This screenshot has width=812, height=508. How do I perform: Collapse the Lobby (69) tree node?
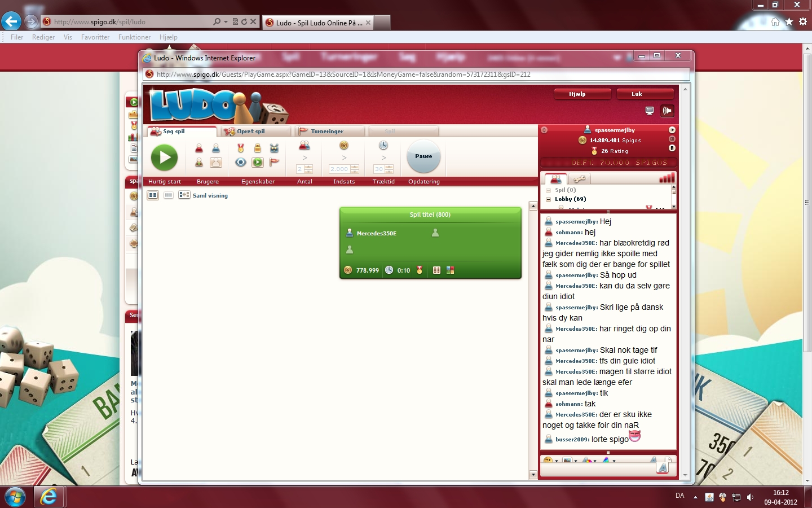pyautogui.click(x=548, y=199)
